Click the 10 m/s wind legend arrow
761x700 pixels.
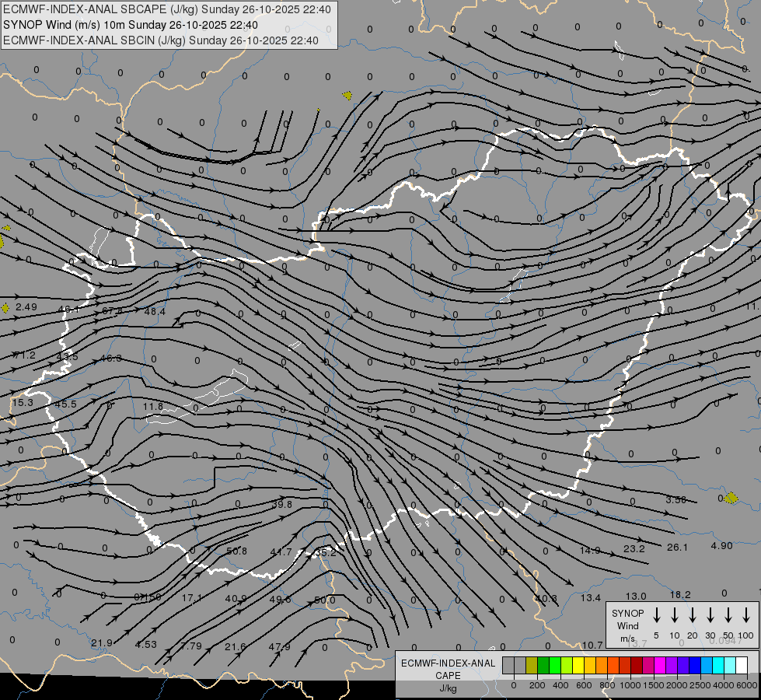tap(674, 615)
